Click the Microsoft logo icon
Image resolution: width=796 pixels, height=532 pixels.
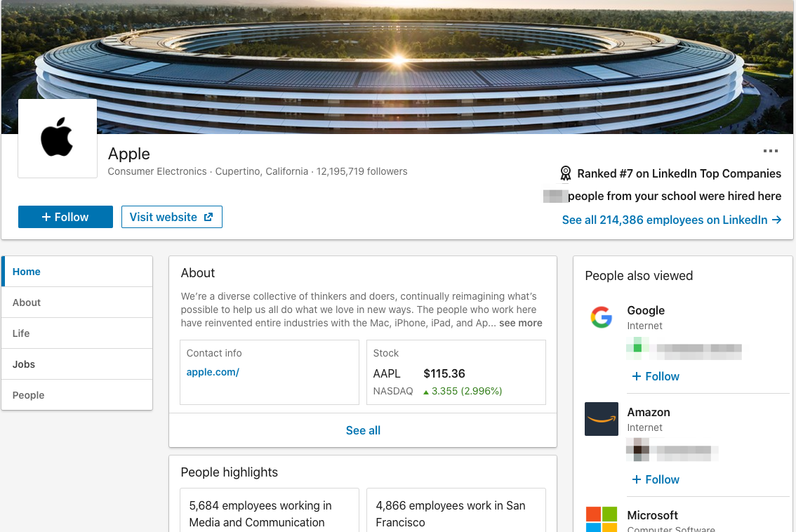602,519
